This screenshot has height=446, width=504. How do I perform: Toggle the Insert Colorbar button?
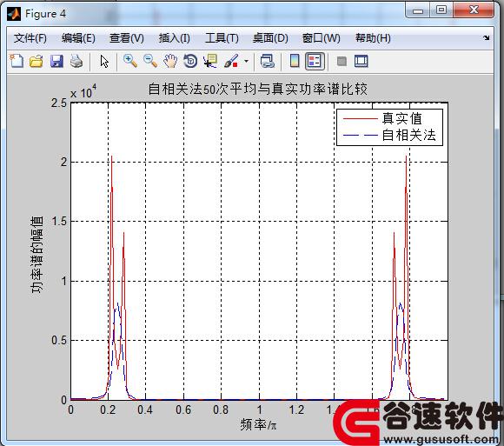click(295, 61)
